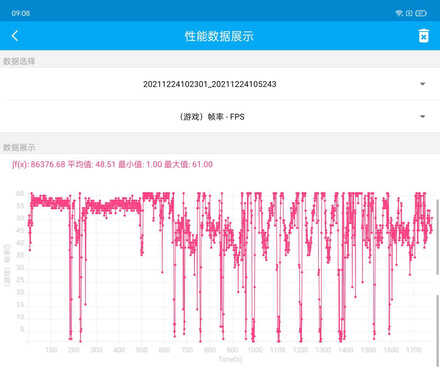440x368 pixels.
Task: Tap the 数据展示 section header
Action: tap(19, 147)
